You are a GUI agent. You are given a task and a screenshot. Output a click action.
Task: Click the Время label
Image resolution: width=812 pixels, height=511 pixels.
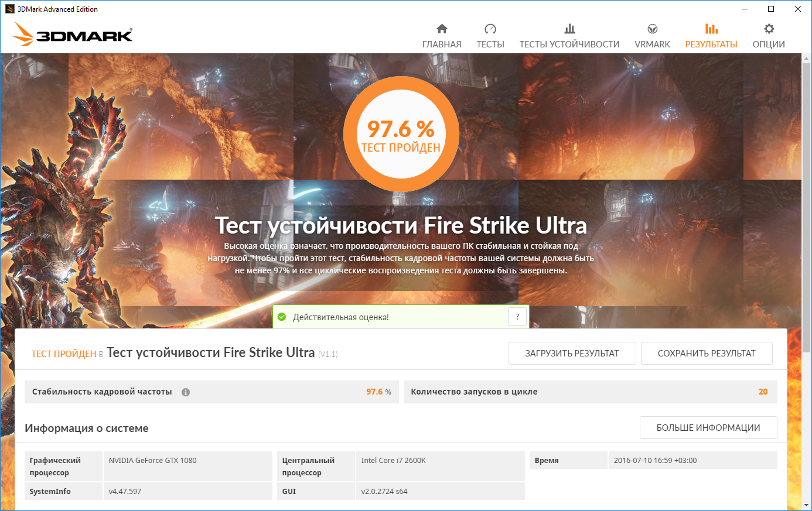coord(547,461)
